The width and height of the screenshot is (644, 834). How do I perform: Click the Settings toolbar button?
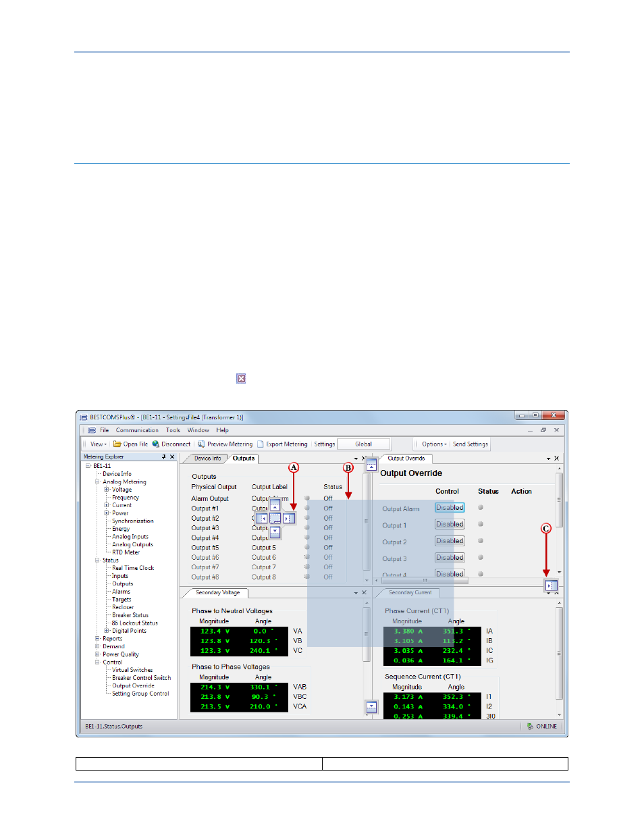pyautogui.click(x=324, y=444)
